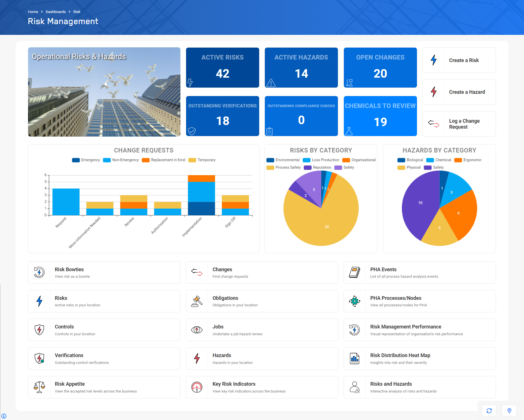This screenshot has height=420, width=524.
Task: Click the Create a Hazard lightning icon
Action: click(x=434, y=92)
